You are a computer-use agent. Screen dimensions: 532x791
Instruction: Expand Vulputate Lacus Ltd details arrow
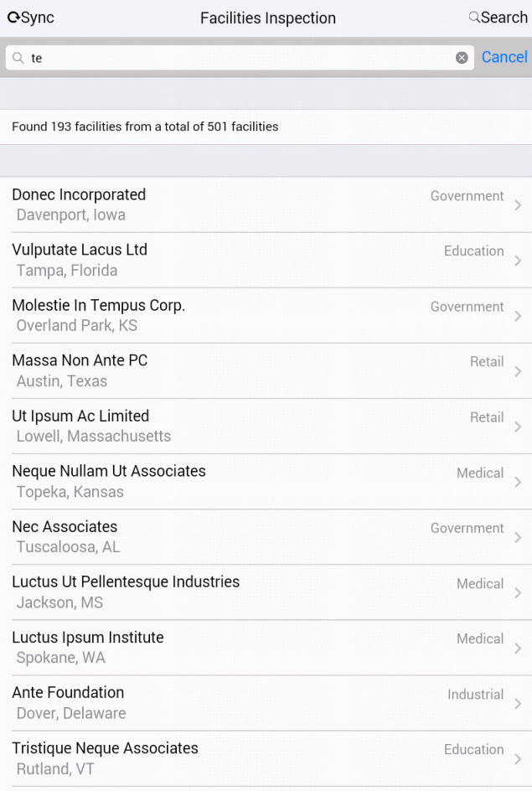(x=518, y=261)
